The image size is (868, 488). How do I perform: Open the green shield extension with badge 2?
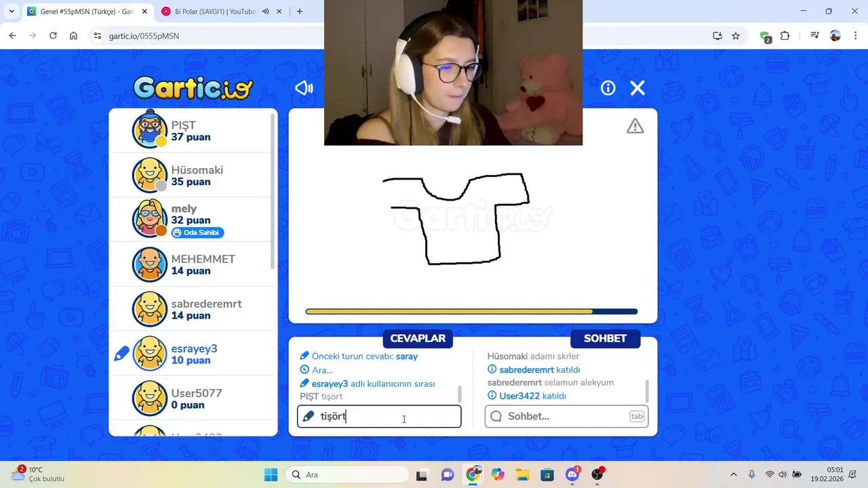point(765,37)
